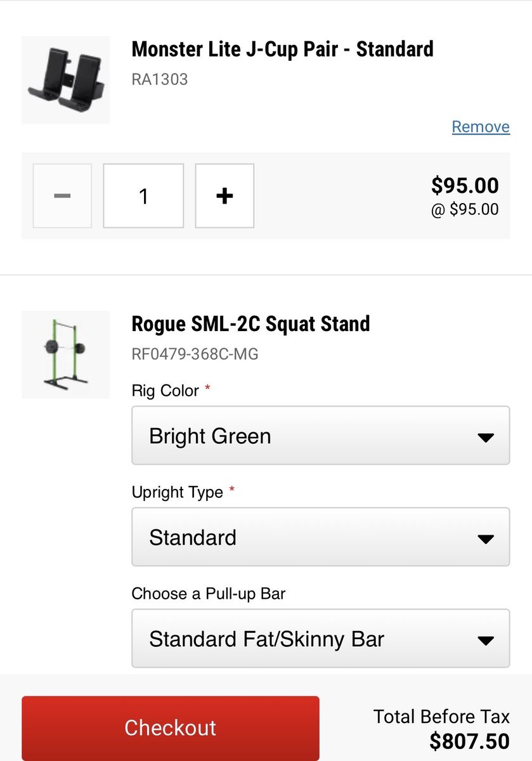This screenshot has height=761, width=532.
Task: Focus the quantity input field showing 1
Action: pos(143,196)
